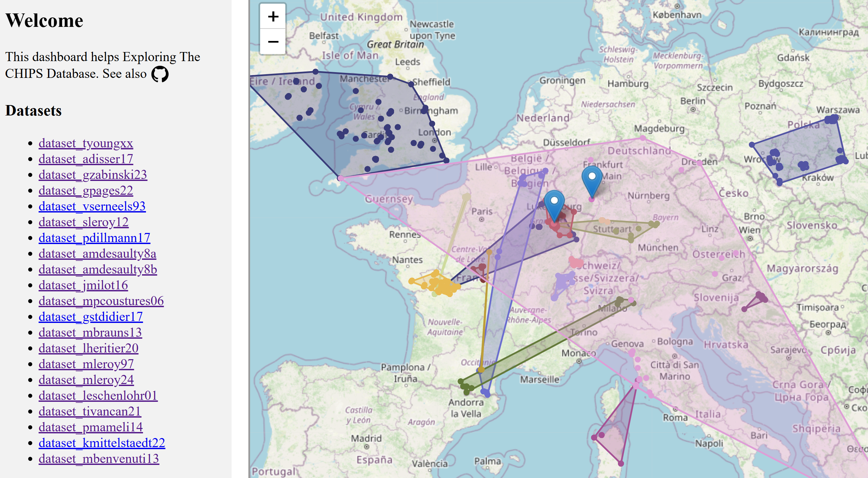868x478 pixels.
Task: Open dataset_tyoungxx link
Action: point(86,143)
